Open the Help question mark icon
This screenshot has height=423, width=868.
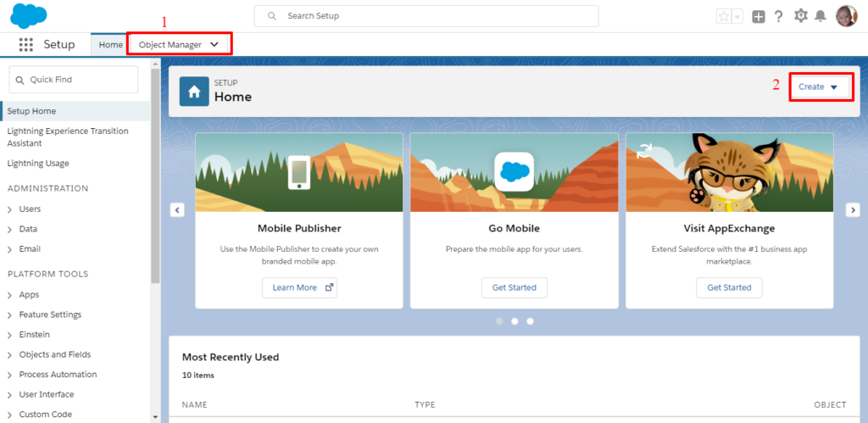coord(778,16)
